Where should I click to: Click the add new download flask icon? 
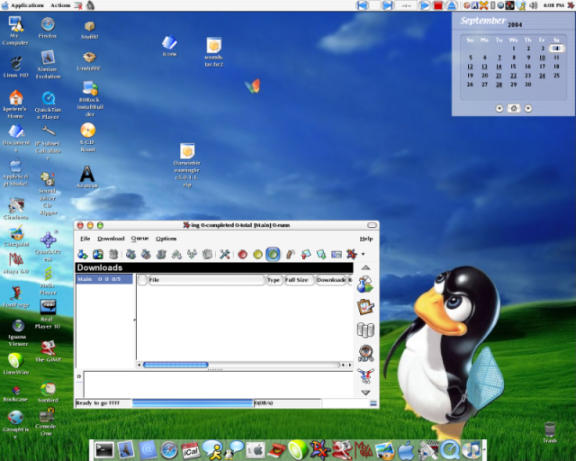tap(82, 254)
